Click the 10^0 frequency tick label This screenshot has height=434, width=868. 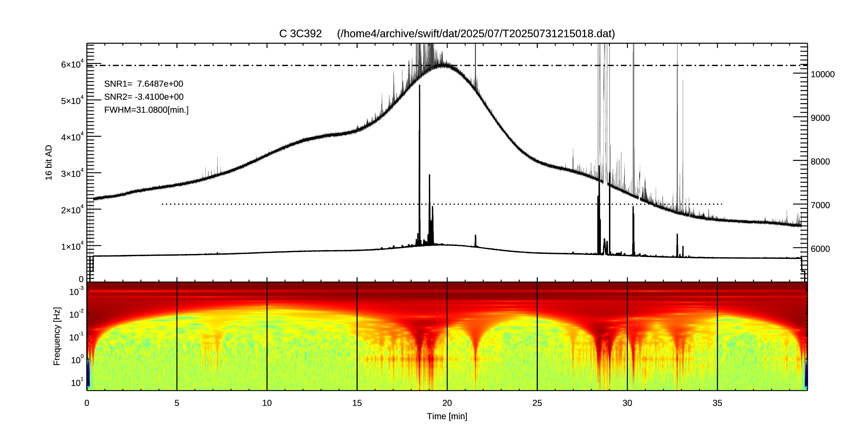[77, 360]
